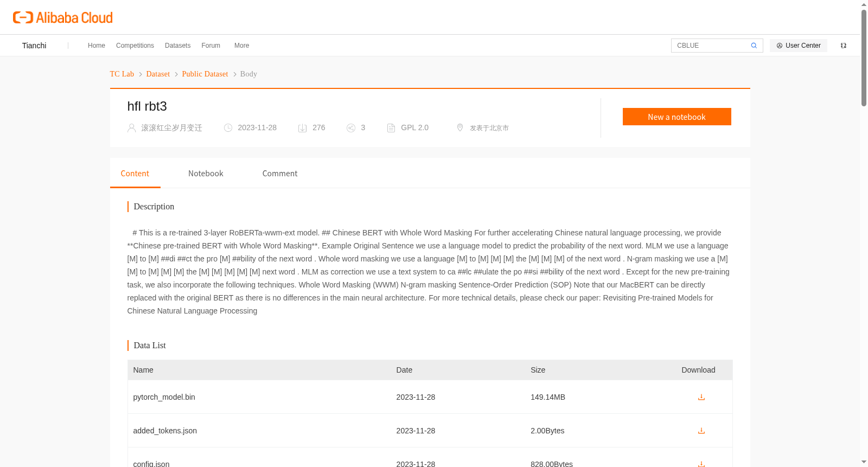868x467 pixels.
Task: Click the New a notebook button
Action: click(x=677, y=117)
